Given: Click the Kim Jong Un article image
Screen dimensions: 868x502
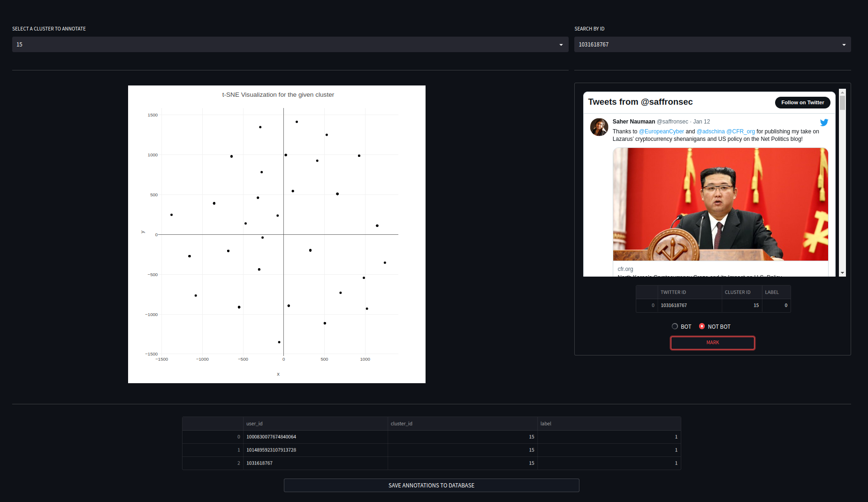Looking at the screenshot, I should (720, 204).
